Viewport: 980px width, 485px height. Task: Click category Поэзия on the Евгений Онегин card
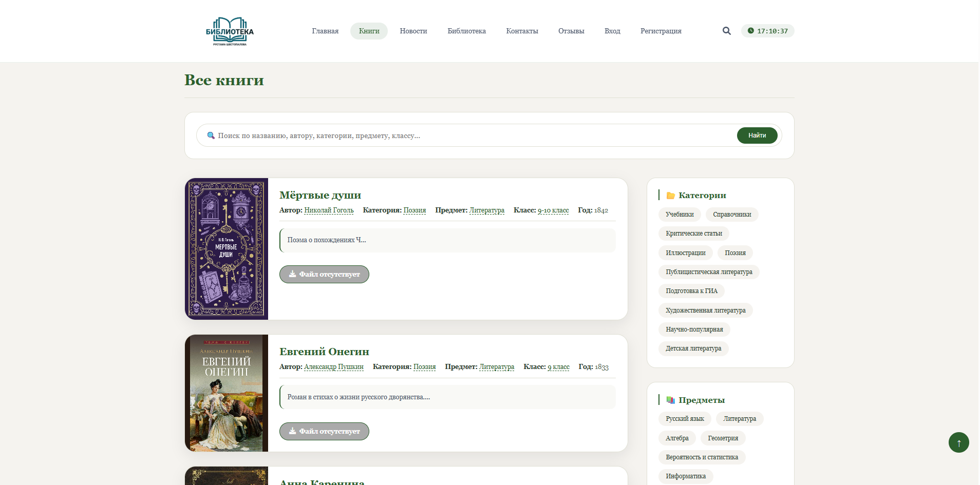(x=424, y=367)
